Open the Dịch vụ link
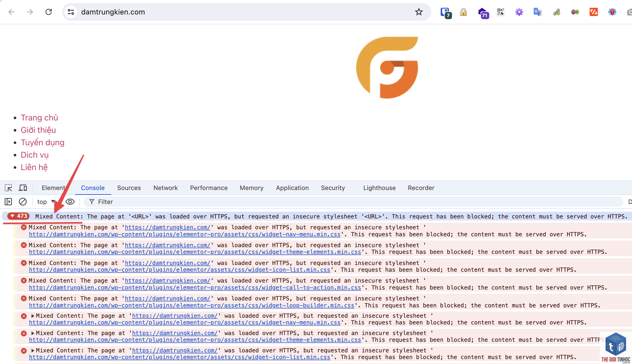This screenshot has height=364, width=632. (x=35, y=155)
